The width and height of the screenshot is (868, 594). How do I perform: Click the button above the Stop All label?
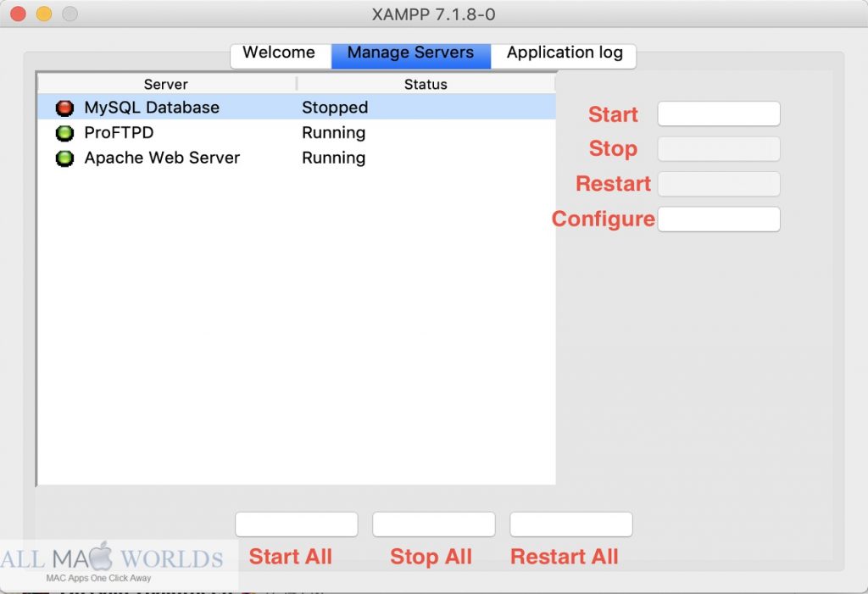[433, 525]
